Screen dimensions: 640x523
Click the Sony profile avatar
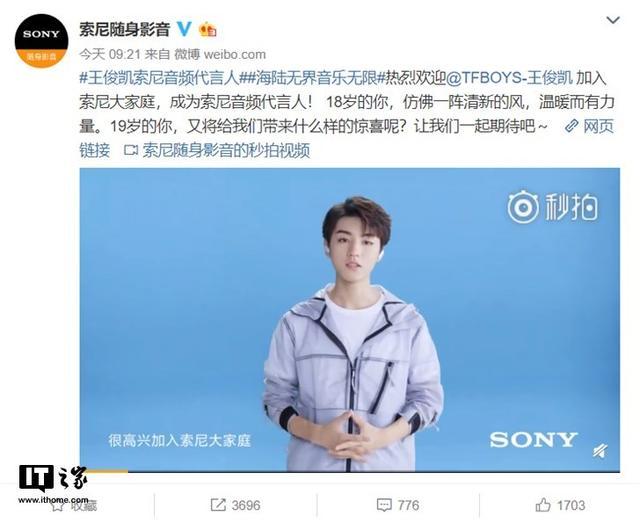[x=42, y=41]
